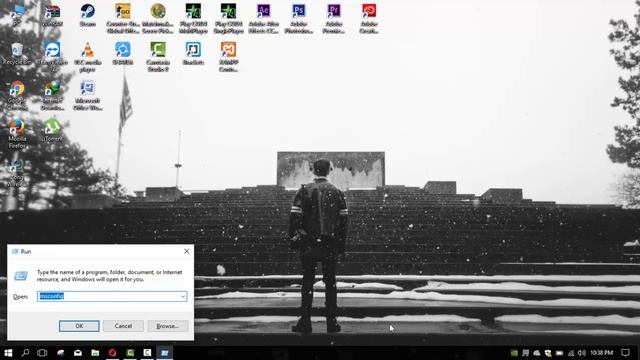Select Microsoft Office Word shortcut

[x=87, y=95]
